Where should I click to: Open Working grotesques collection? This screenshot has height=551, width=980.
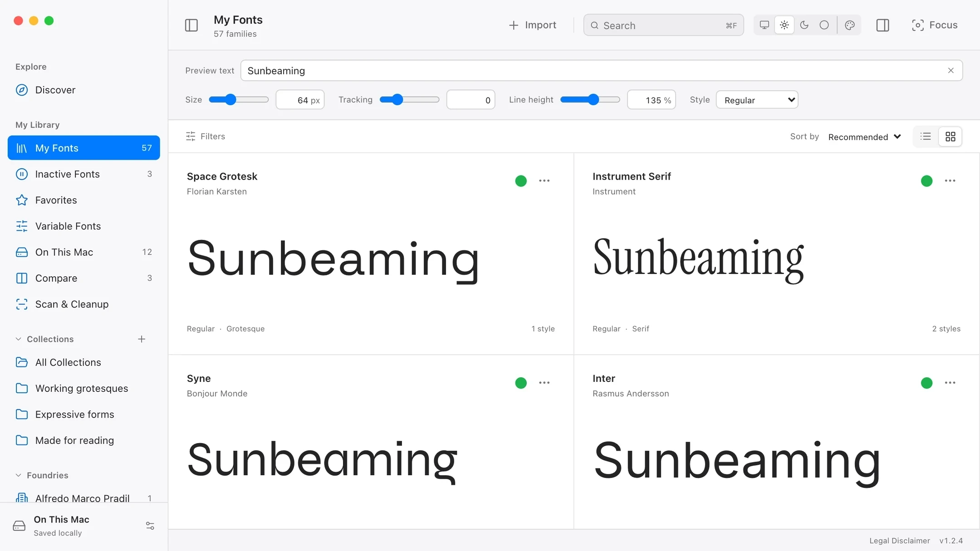(84, 388)
